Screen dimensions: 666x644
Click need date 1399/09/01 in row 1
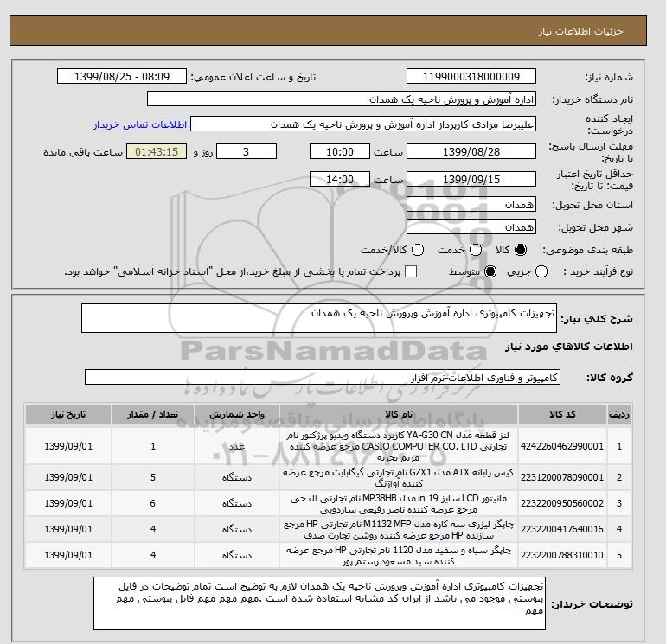click(x=68, y=447)
